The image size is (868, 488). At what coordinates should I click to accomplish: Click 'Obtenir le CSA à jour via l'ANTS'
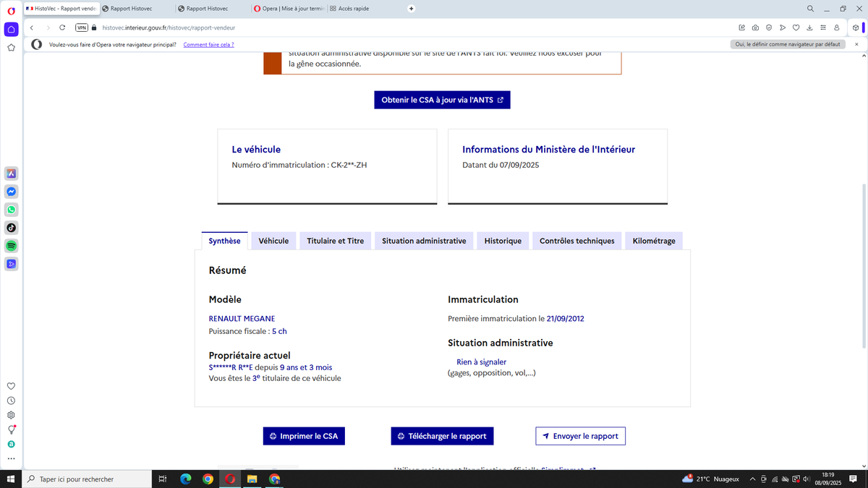[442, 100]
